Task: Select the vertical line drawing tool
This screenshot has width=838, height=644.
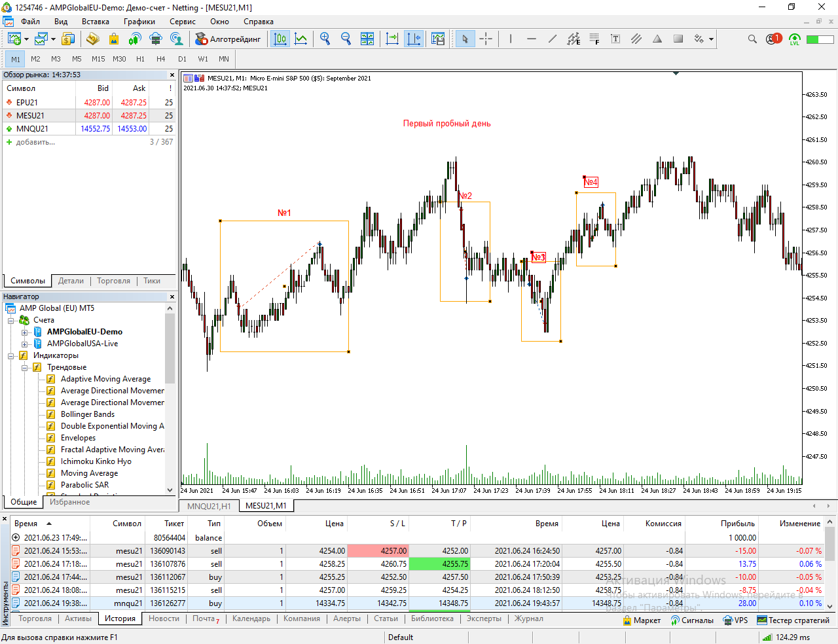Action: click(511, 39)
